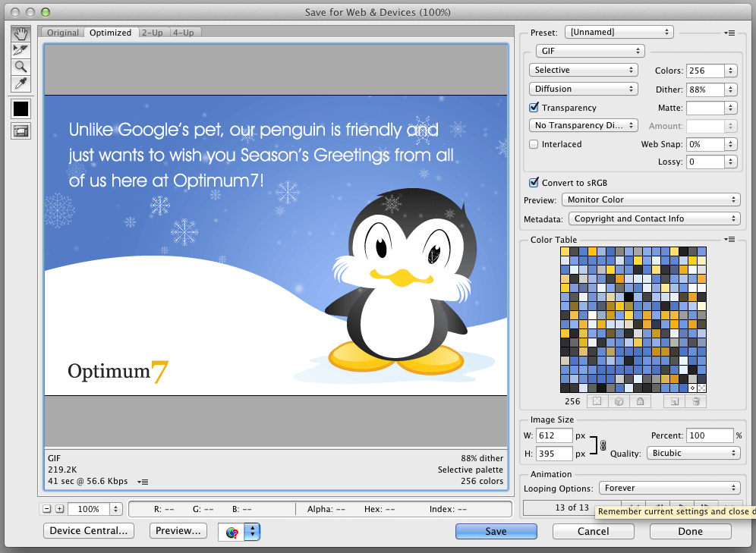The image size is (756, 553).
Task: Switch to the 4-Up tab
Action: 184,33
